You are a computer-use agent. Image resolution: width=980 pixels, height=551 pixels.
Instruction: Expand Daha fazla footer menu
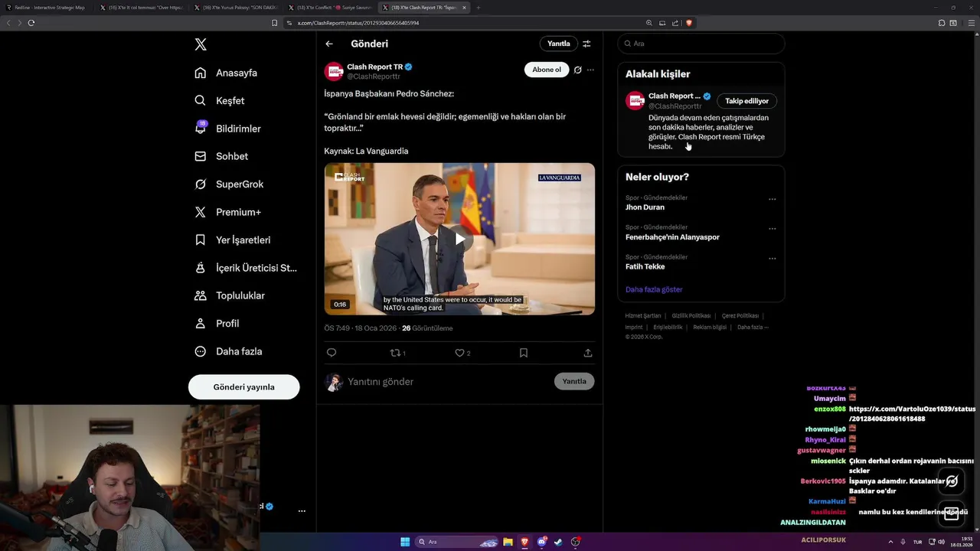(x=753, y=327)
